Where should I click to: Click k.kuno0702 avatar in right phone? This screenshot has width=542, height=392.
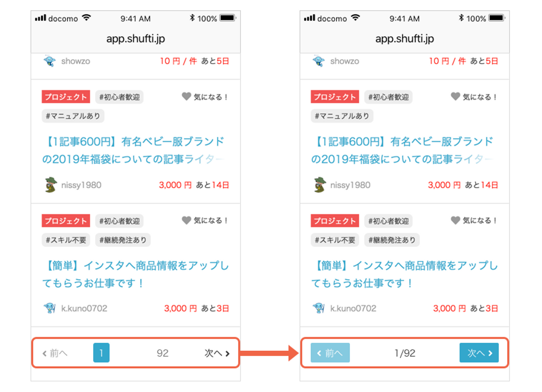pos(319,308)
